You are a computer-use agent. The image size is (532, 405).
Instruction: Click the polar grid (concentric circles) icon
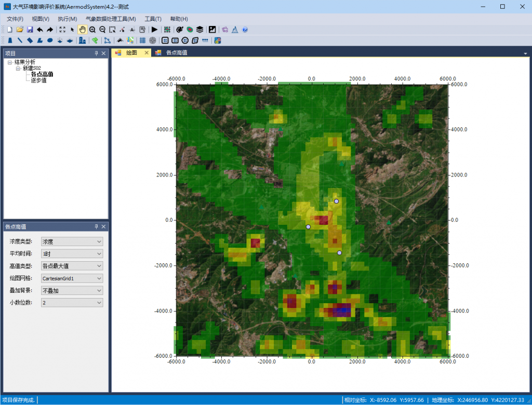pos(152,40)
